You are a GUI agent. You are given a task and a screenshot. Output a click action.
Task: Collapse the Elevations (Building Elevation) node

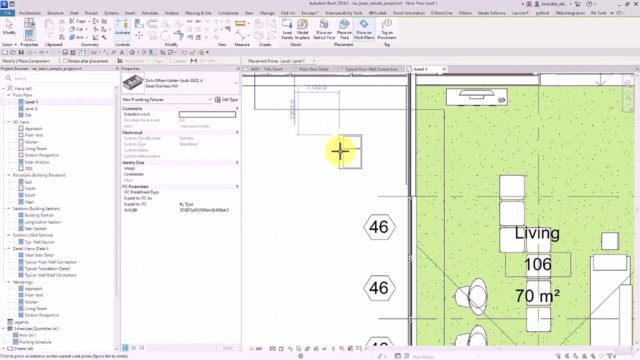coord(9,175)
